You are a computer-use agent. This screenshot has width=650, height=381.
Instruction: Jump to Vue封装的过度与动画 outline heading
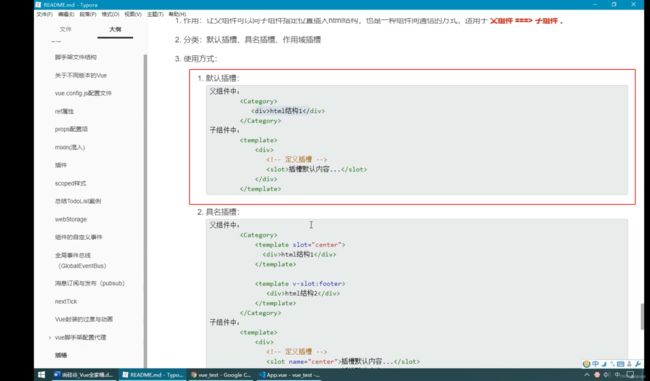coord(84,319)
